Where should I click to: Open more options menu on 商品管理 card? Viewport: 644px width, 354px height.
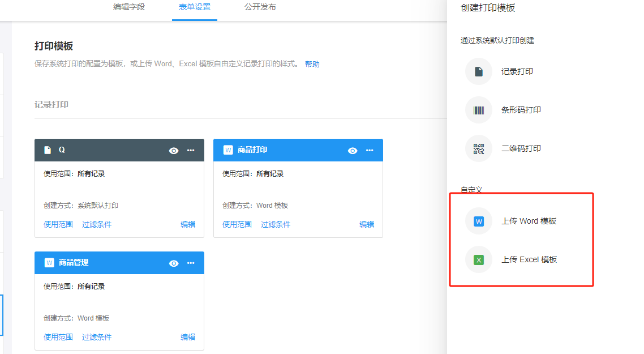(191, 263)
